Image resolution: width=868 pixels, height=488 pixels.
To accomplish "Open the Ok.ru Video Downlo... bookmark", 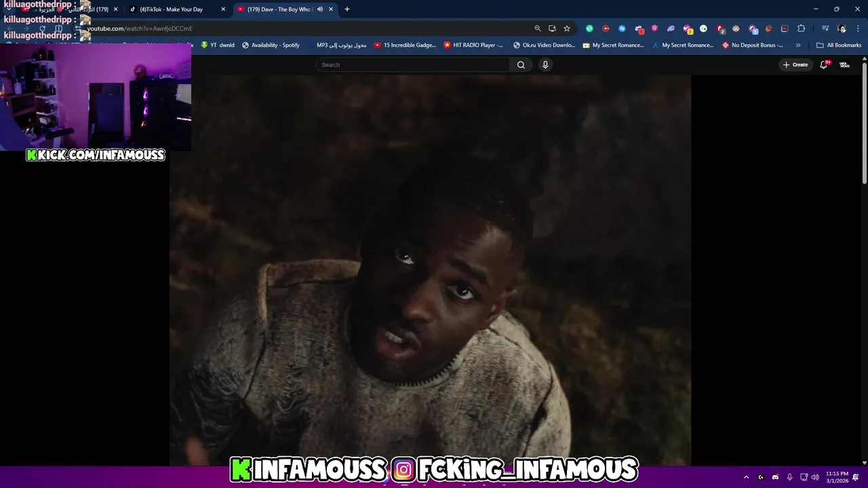I will tap(544, 45).
